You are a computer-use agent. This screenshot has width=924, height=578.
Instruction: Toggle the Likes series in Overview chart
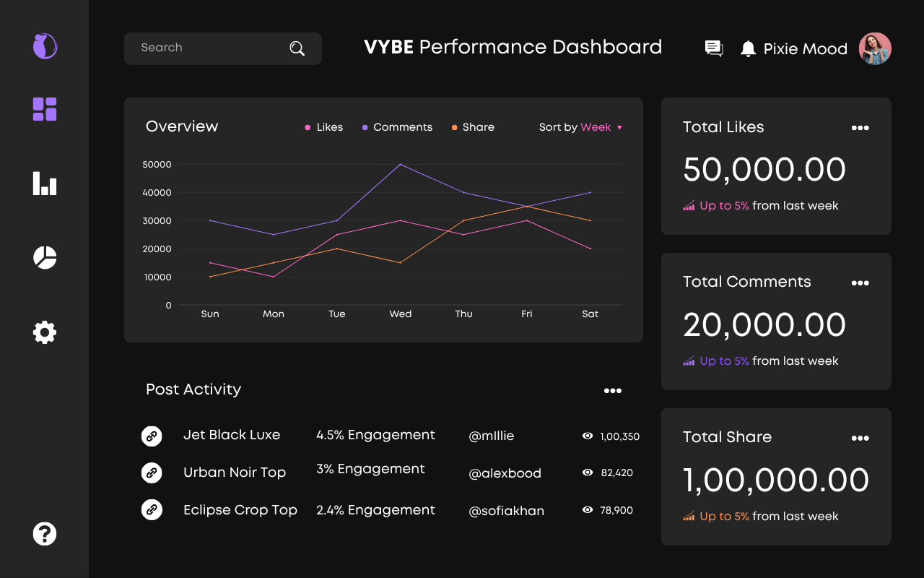point(323,127)
